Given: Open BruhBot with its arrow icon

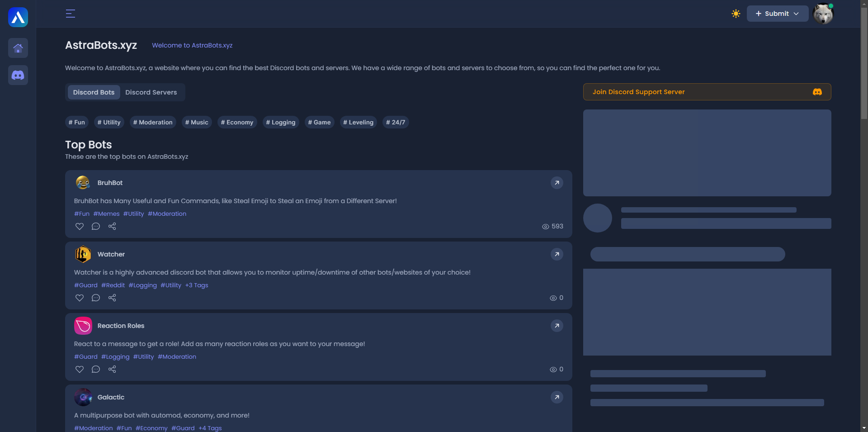Looking at the screenshot, I should [x=557, y=183].
